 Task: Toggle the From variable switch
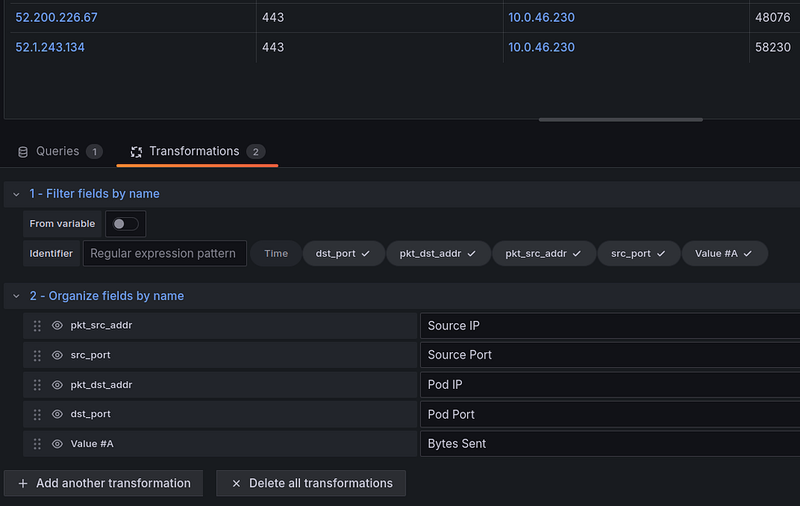(126, 224)
